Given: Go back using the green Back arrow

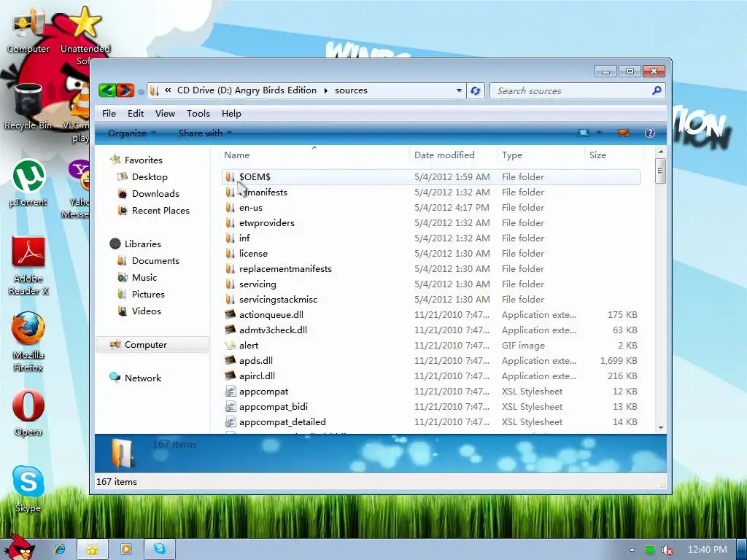Looking at the screenshot, I should pos(107,90).
